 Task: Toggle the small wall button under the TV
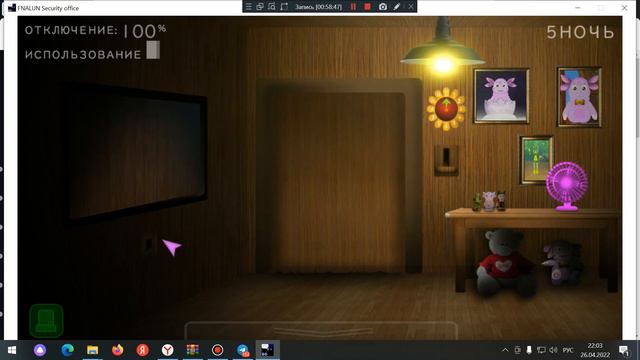148,244
